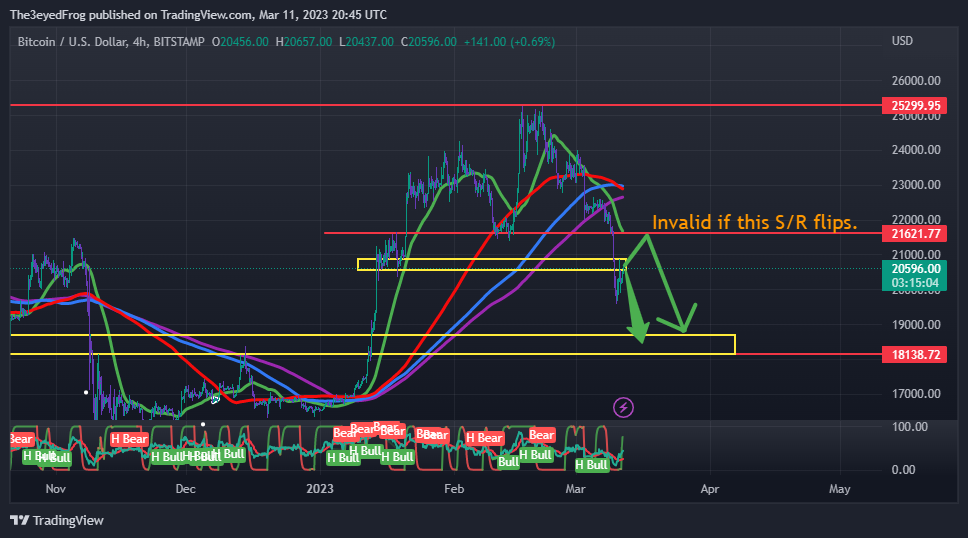The image size is (968, 538).
Task: Click the purple lightning bolt event icon
Action: [623, 408]
